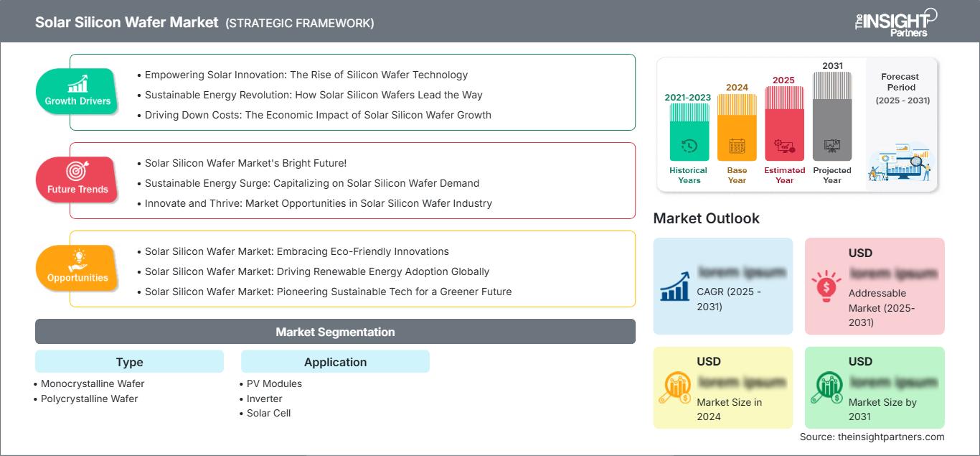This screenshot has height=456, width=980.
Task: Click the Base Year calendar icon
Action: pos(737,146)
